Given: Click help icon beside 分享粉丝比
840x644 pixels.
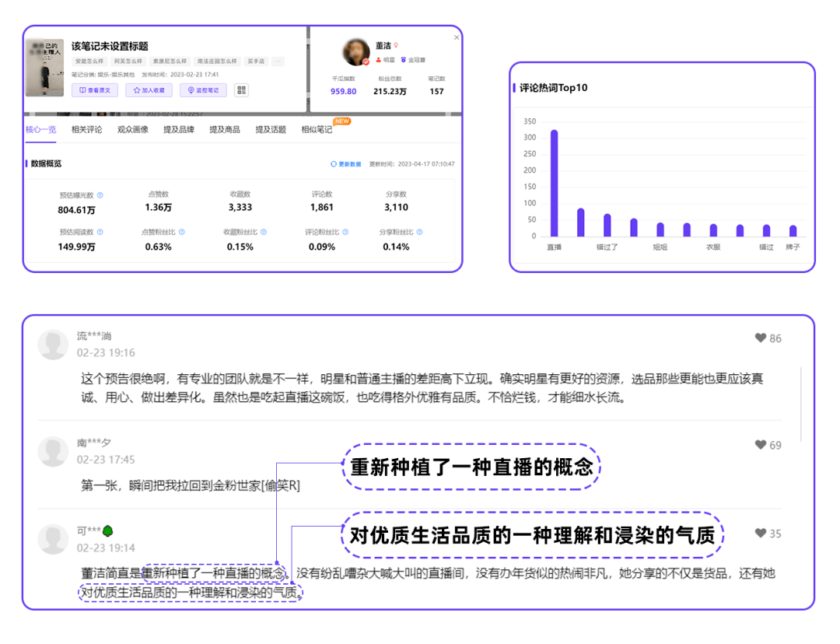Looking at the screenshot, I should (419, 232).
